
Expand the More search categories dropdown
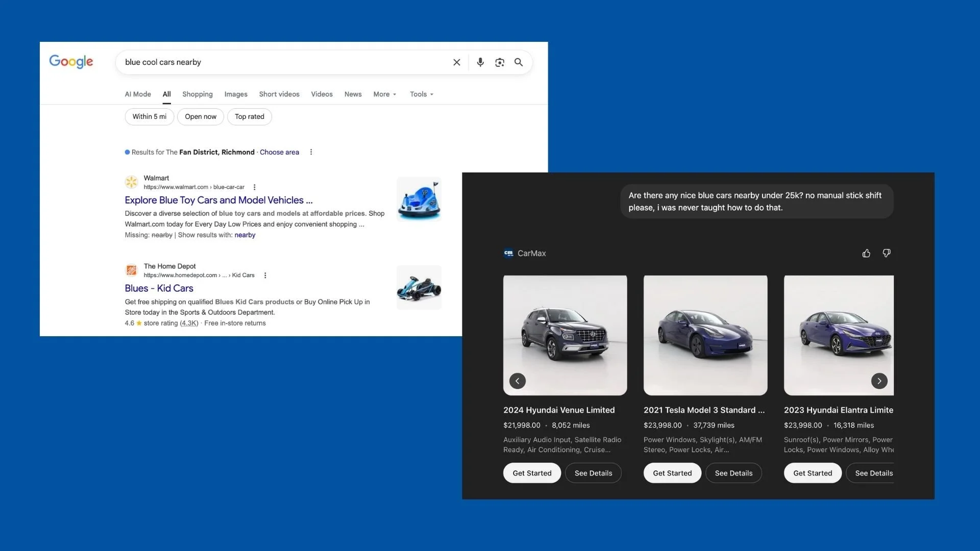(x=384, y=94)
